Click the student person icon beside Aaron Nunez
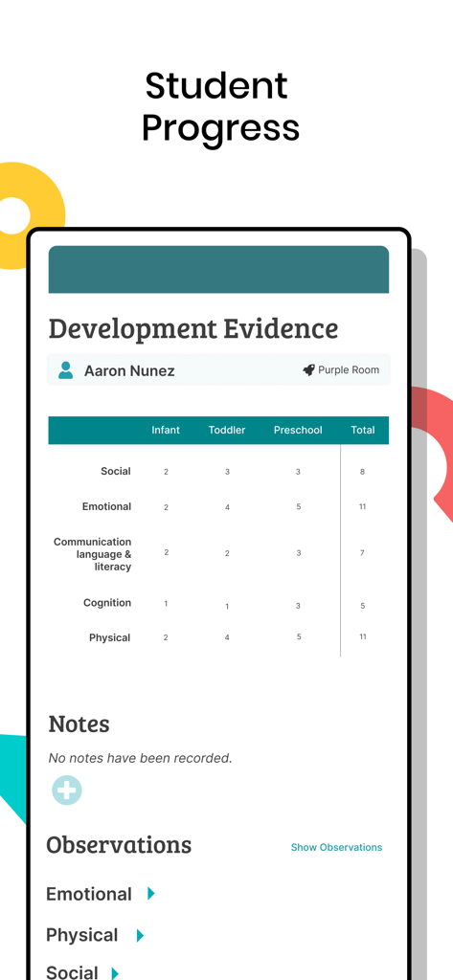 pyautogui.click(x=65, y=370)
